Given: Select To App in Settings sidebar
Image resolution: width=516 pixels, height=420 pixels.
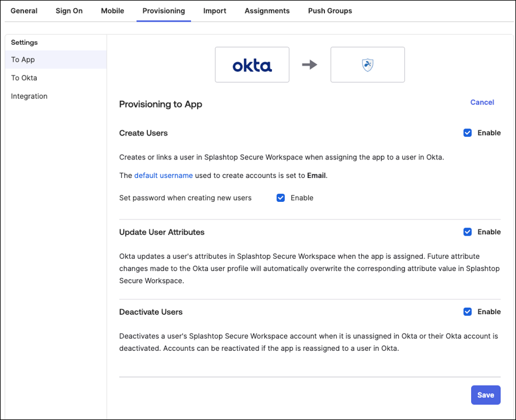Looking at the screenshot, I should [x=56, y=59].
